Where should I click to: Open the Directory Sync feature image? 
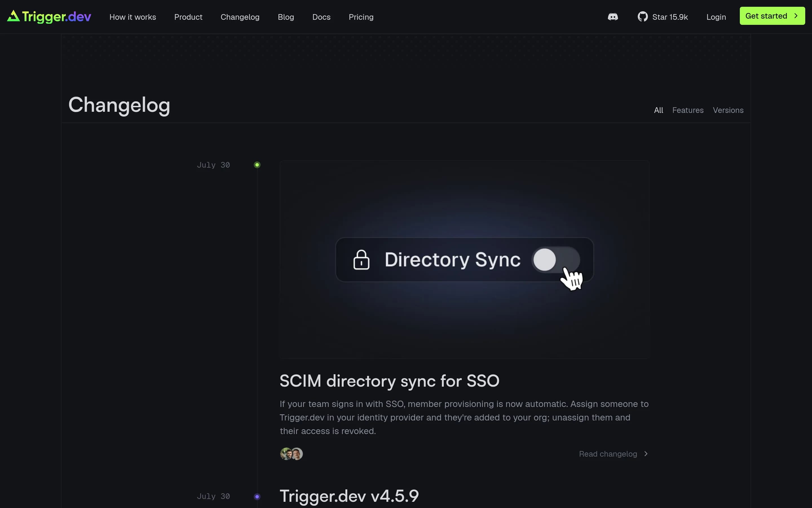coord(464,259)
